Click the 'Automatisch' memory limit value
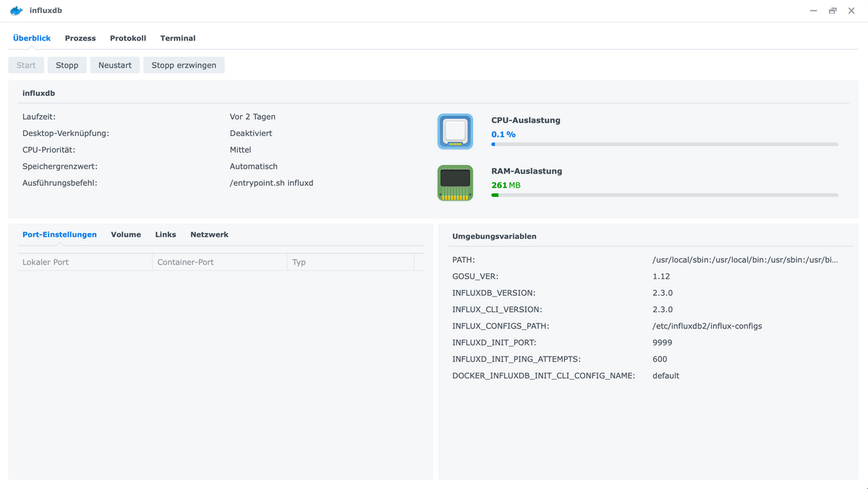The image size is (868, 489). pyautogui.click(x=253, y=166)
